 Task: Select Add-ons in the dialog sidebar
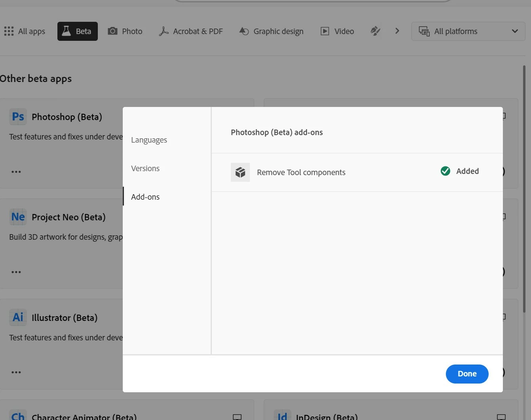(x=145, y=197)
